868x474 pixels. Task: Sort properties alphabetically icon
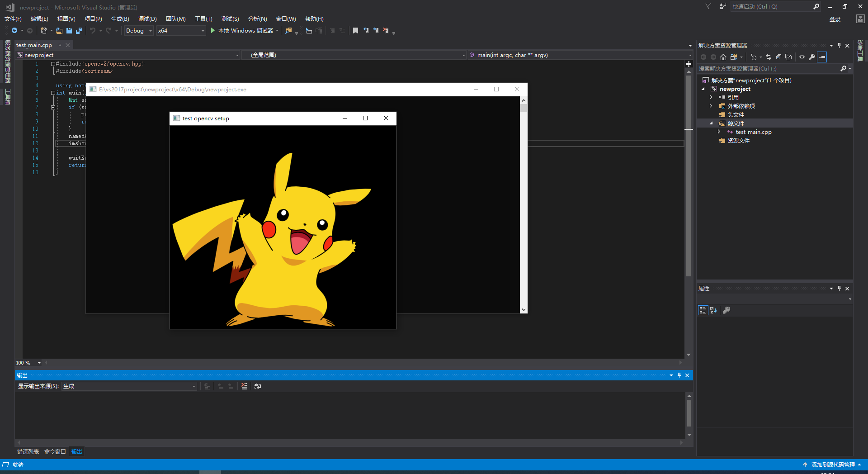coord(713,310)
